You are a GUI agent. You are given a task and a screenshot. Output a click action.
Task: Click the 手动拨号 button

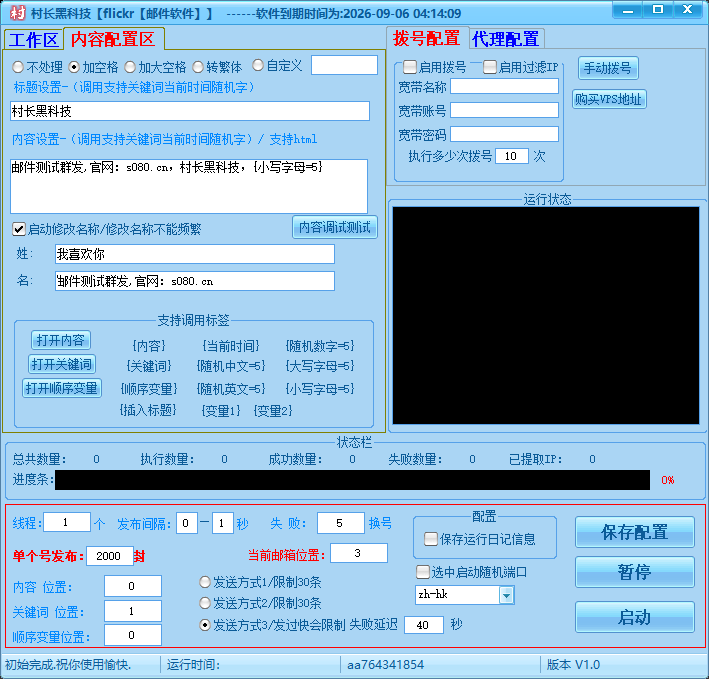(607, 68)
